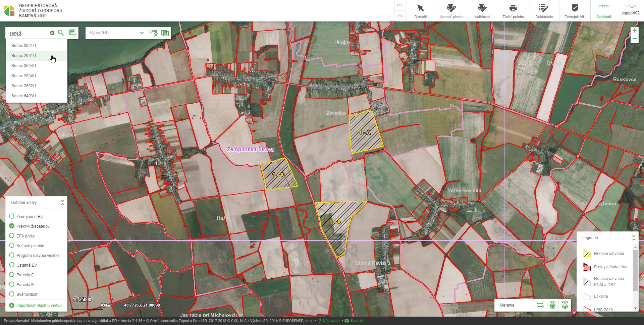Select suggestion Senec 6403/1
The image size is (644, 325).
(x=37, y=96)
